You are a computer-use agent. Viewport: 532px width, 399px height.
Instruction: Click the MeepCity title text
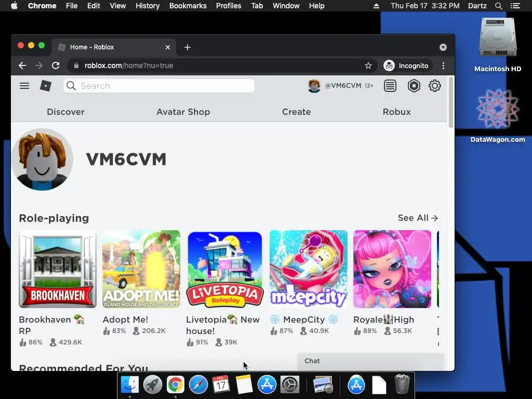point(304,320)
